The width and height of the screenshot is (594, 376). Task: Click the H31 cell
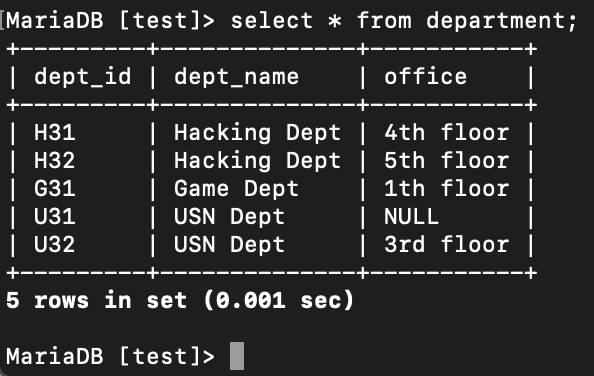(x=55, y=133)
